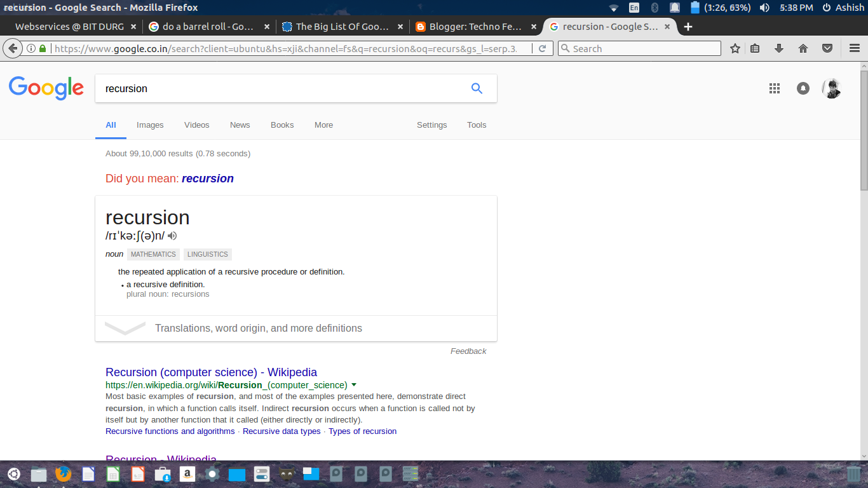
Task: Click the Feedback link under definition
Action: click(x=468, y=351)
